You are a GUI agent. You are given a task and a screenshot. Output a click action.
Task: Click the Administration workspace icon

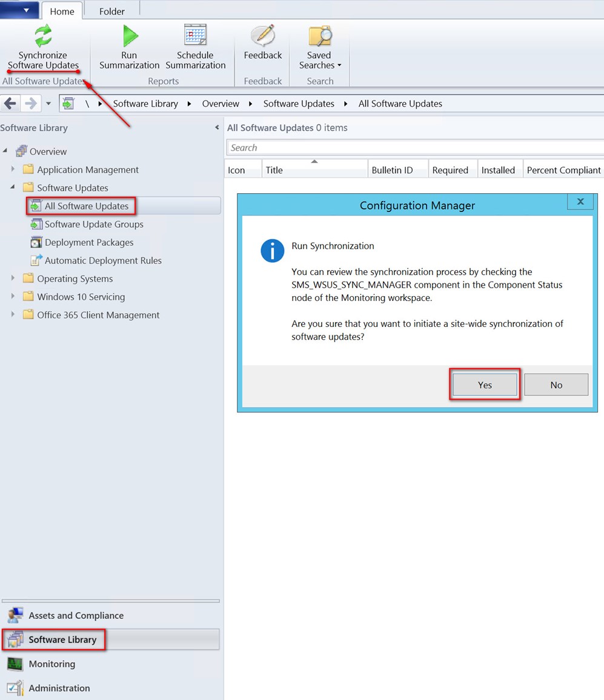15,688
